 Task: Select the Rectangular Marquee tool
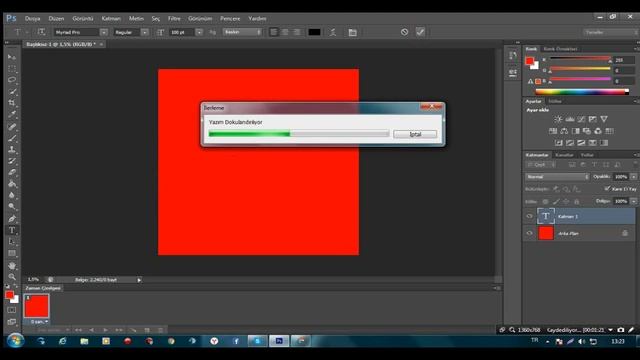12,68
